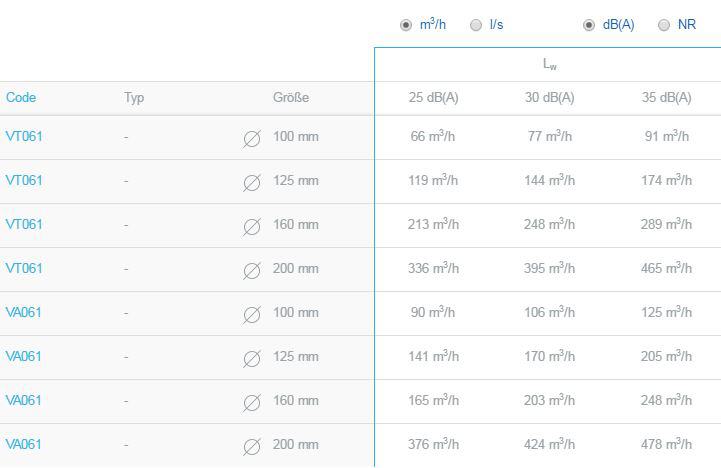Click diameter icon for VA061 200 mm
The width and height of the screenshot is (721, 468).
tap(252, 447)
